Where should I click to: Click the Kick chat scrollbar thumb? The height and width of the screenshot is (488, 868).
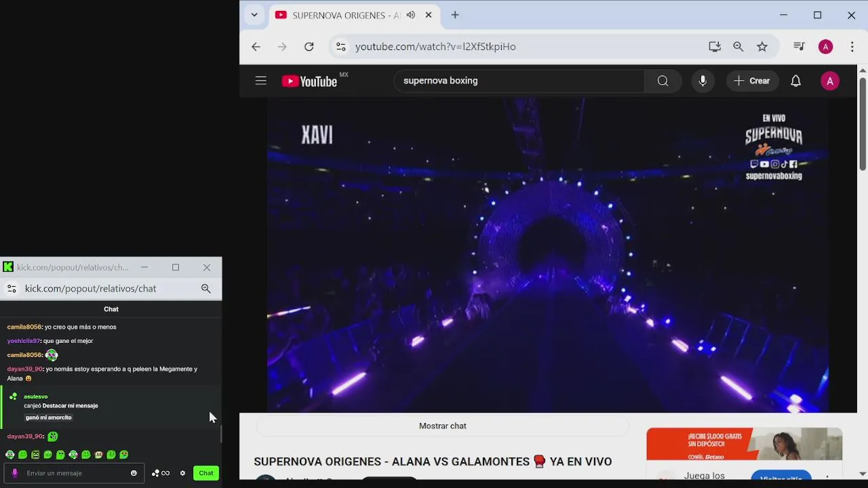[220, 434]
